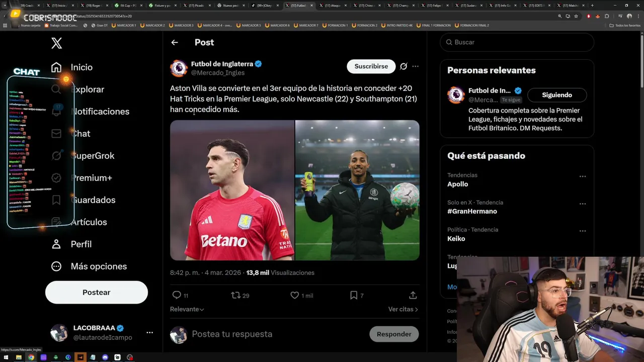Open Gran DT bookmark
The height and width of the screenshot is (362, 644).
tap(99, 25)
